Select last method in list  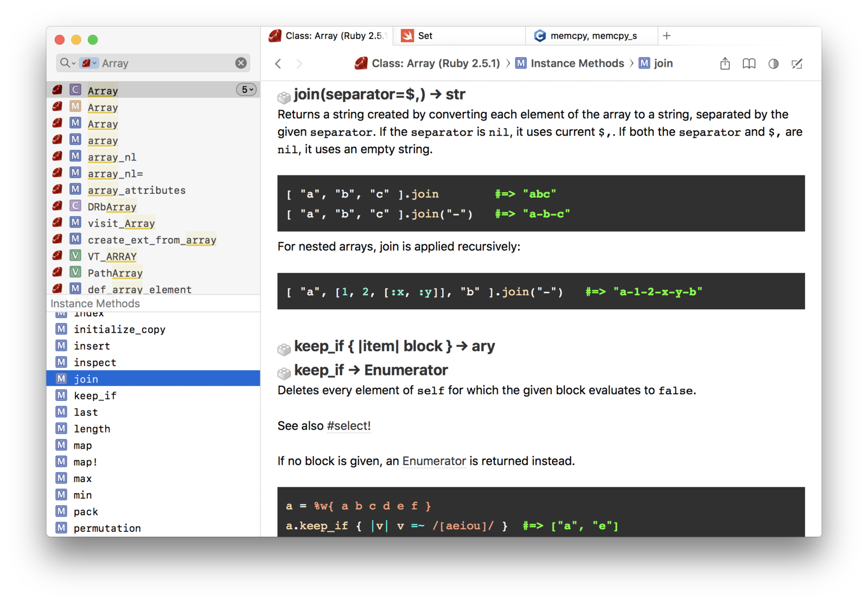tap(153, 412)
